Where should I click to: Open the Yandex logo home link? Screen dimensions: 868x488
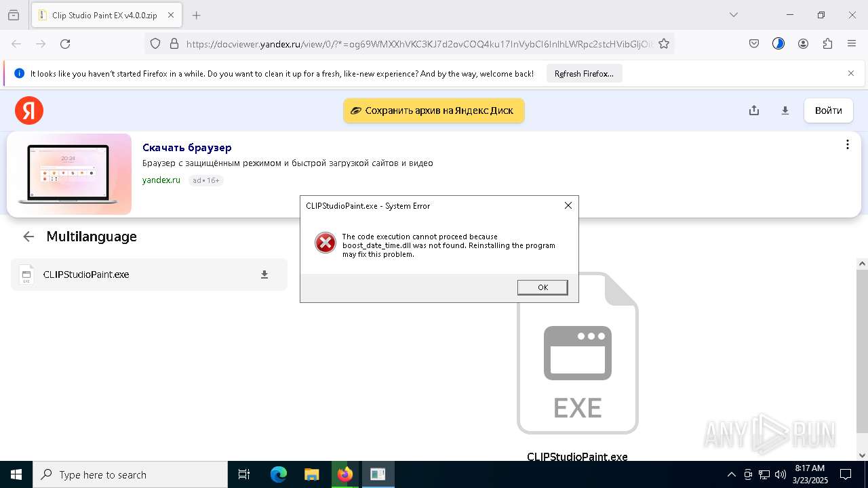point(29,110)
